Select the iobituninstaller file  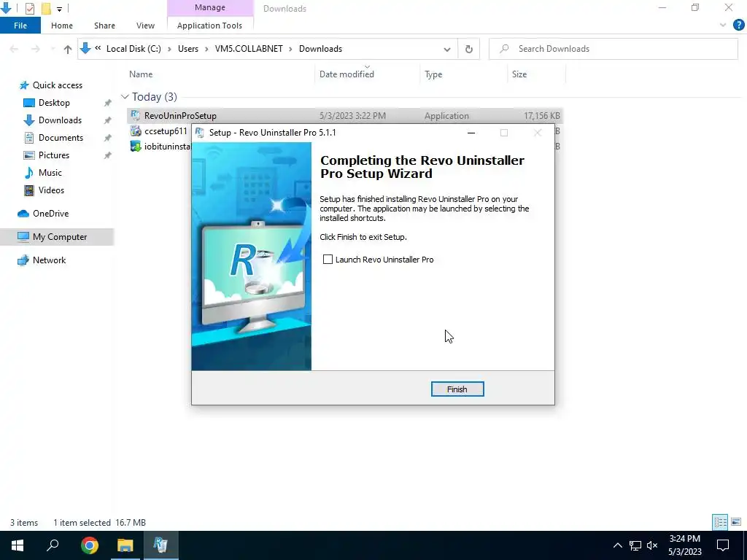[167, 146]
